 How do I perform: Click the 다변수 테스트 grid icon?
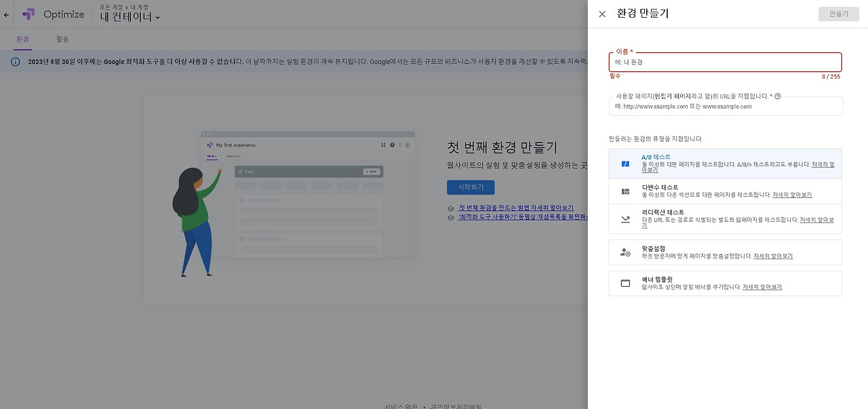pos(625,190)
